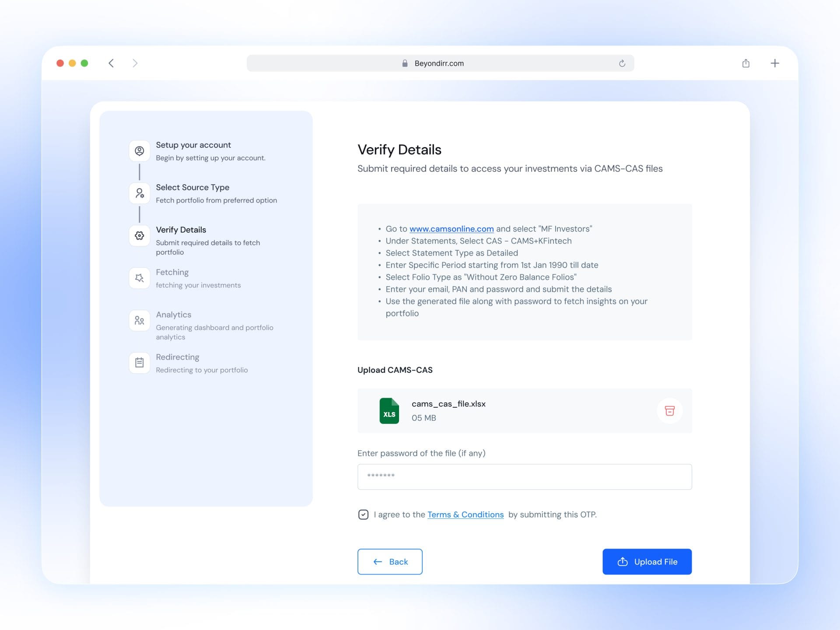This screenshot has width=840, height=630.
Task: Click the Back button
Action: tap(390, 562)
